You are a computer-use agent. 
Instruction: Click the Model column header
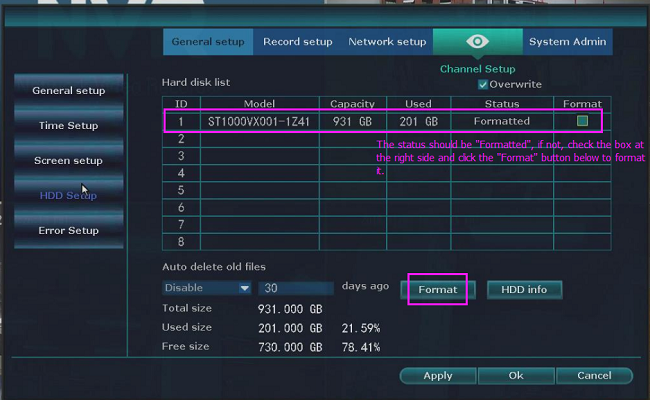pyautogui.click(x=260, y=104)
